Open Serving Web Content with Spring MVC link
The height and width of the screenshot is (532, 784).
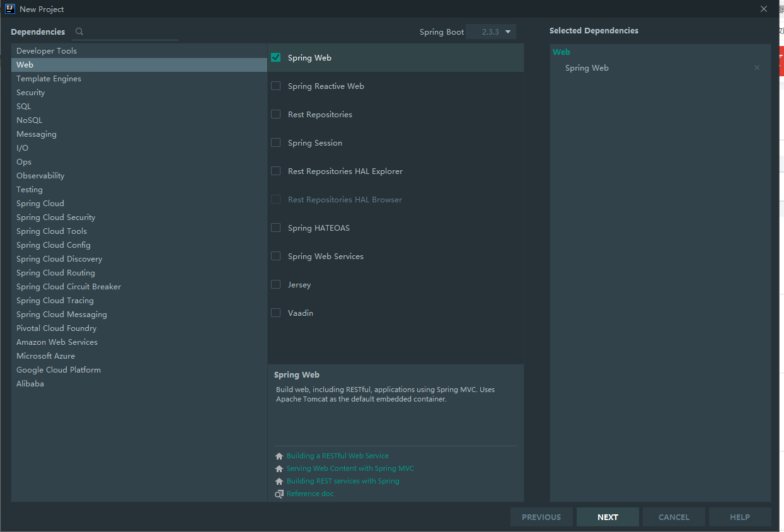pos(350,468)
